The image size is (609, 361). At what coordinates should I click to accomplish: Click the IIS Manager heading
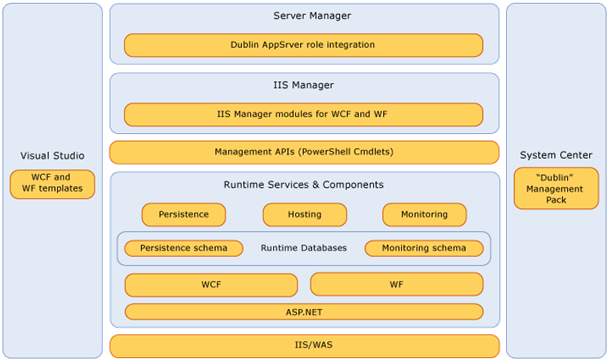tap(303, 85)
